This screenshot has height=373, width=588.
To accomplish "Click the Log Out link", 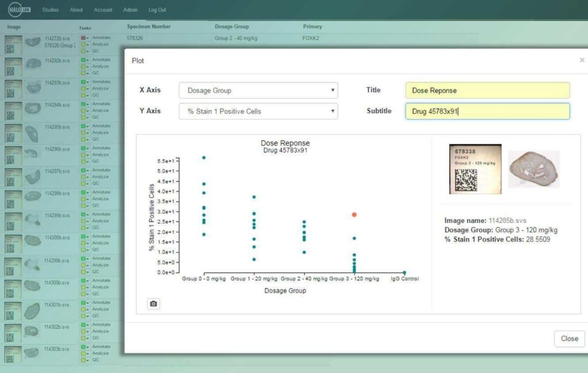I will tap(157, 10).
